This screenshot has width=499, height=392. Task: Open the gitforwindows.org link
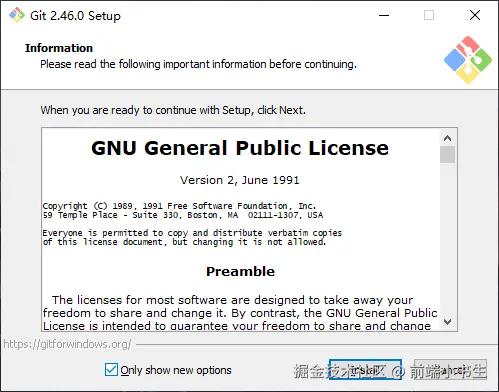point(67,344)
